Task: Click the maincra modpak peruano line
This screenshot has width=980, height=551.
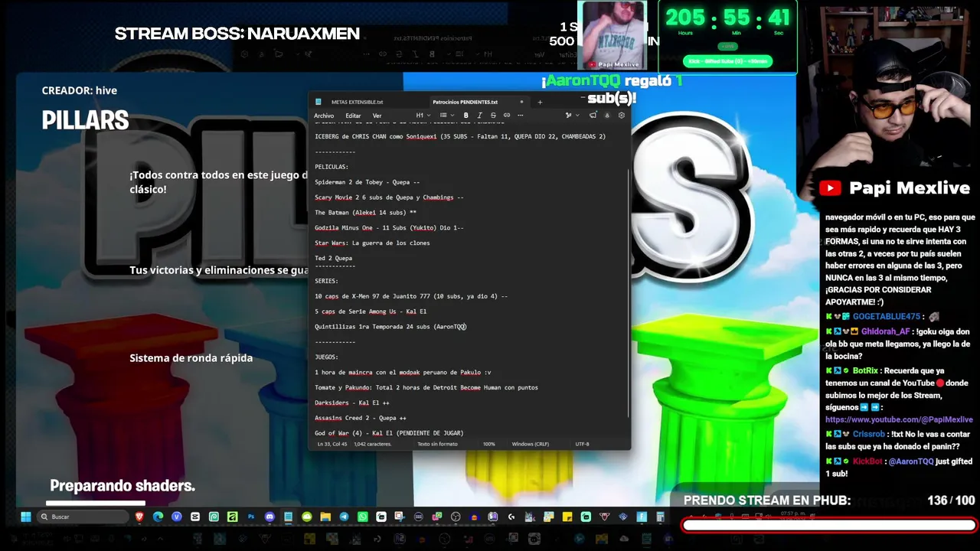Action: 403,373
